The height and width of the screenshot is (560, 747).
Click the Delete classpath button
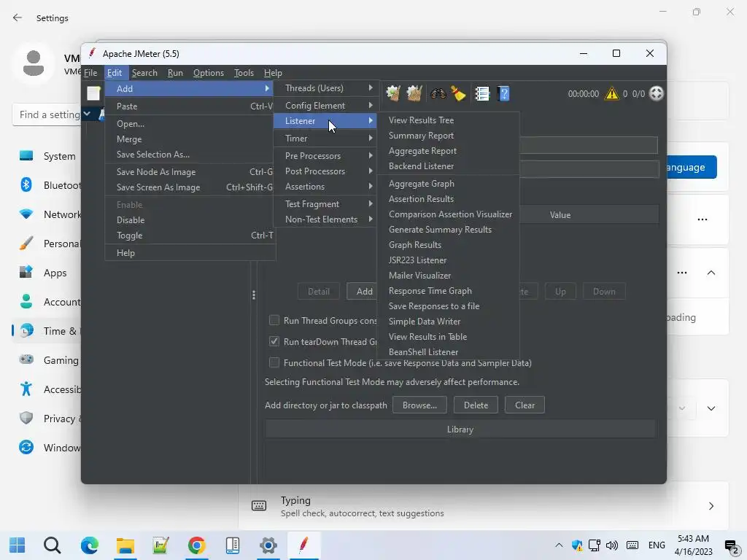tap(476, 405)
